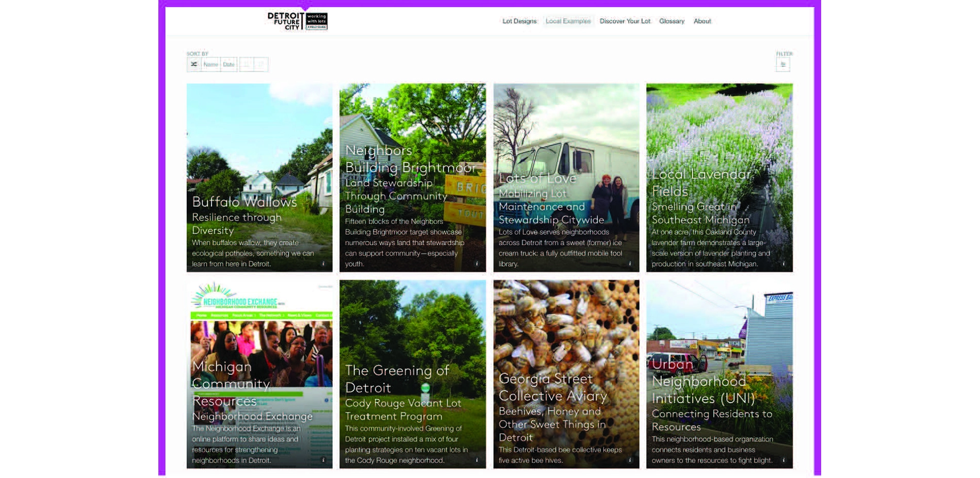Click info icon on Michigan Community Resources card
Image resolution: width=980 pixels, height=478 pixels.
click(x=323, y=460)
